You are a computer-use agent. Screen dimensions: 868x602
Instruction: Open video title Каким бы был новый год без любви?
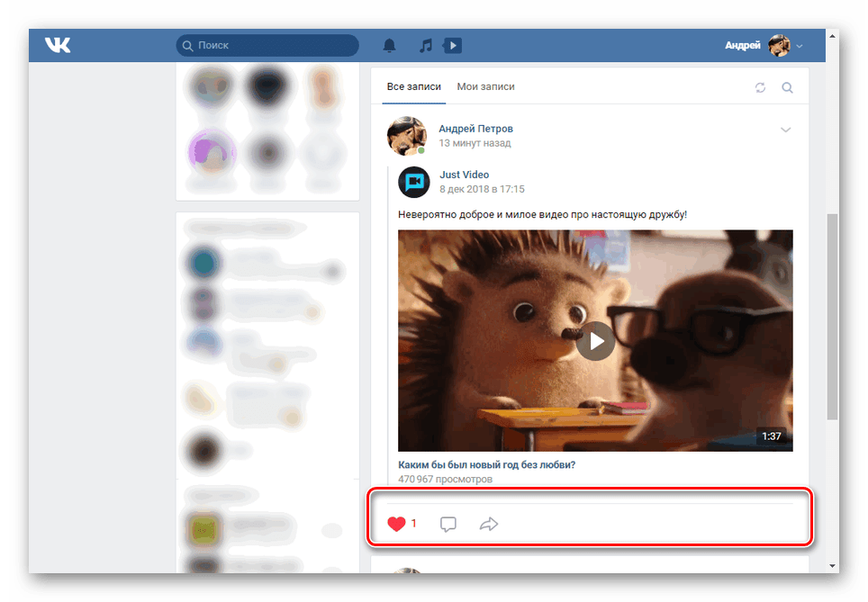point(486,465)
